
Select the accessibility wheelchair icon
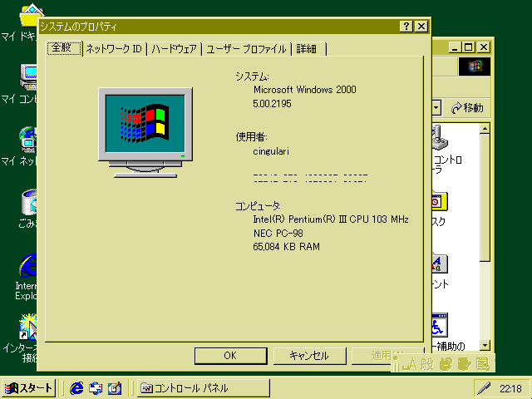[440, 325]
